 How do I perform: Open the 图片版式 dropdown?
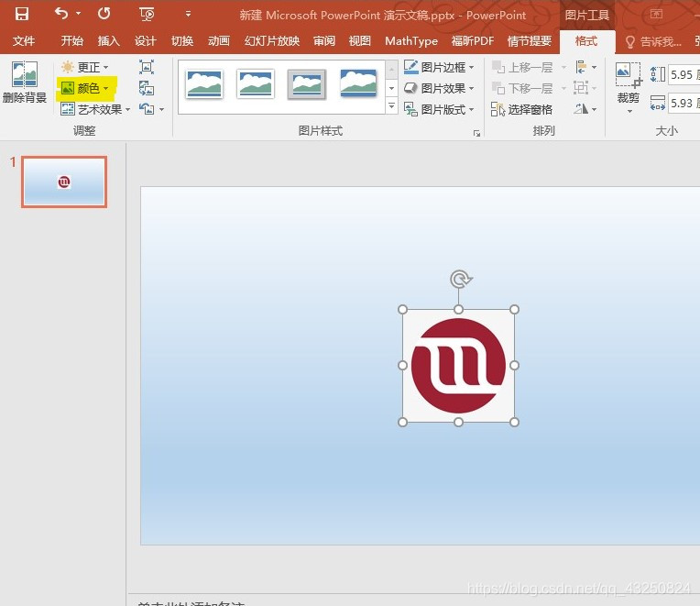coord(439,109)
